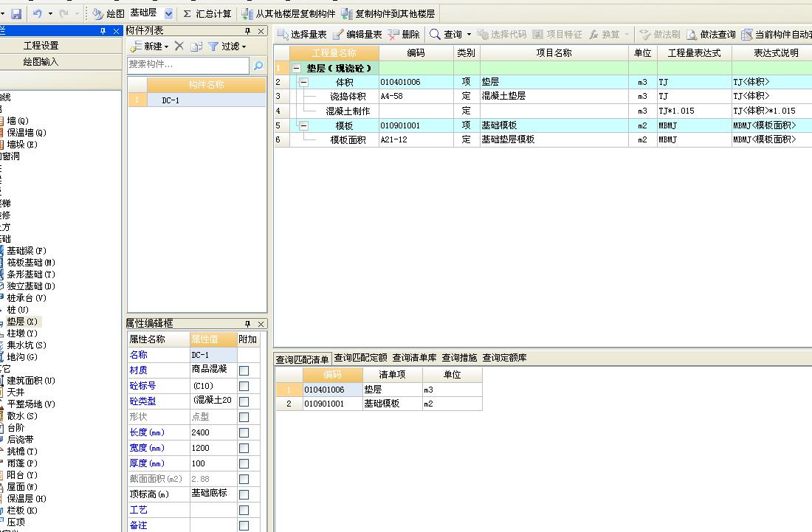
Task: Switch to 查询清单库 tab
Action: click(x=414, y=358)
